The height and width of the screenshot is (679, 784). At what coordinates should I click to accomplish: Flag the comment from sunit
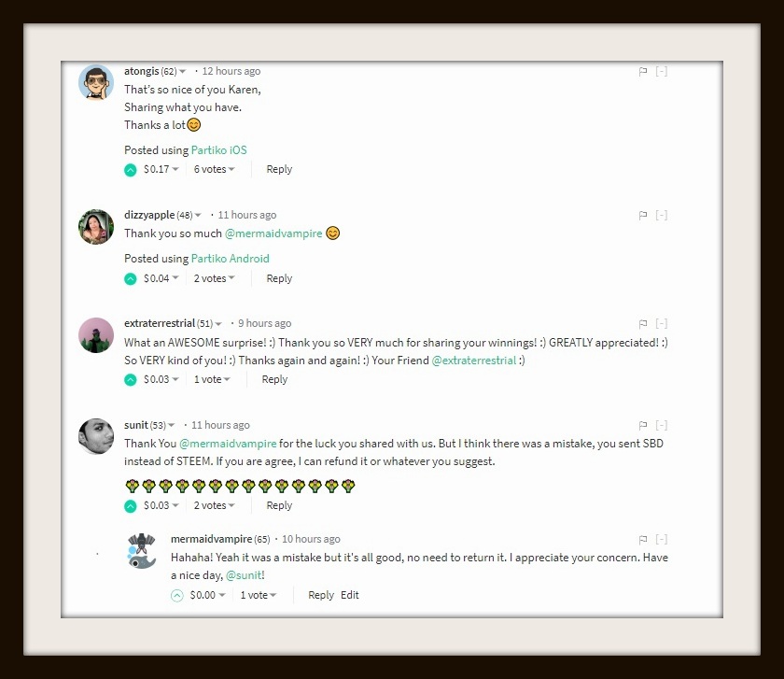(643, 425)
